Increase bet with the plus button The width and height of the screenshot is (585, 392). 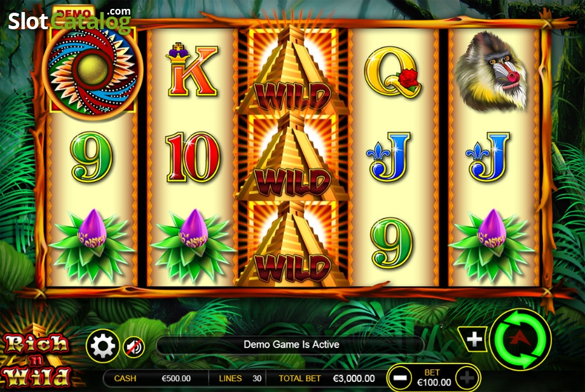click(x=467, y=378)
